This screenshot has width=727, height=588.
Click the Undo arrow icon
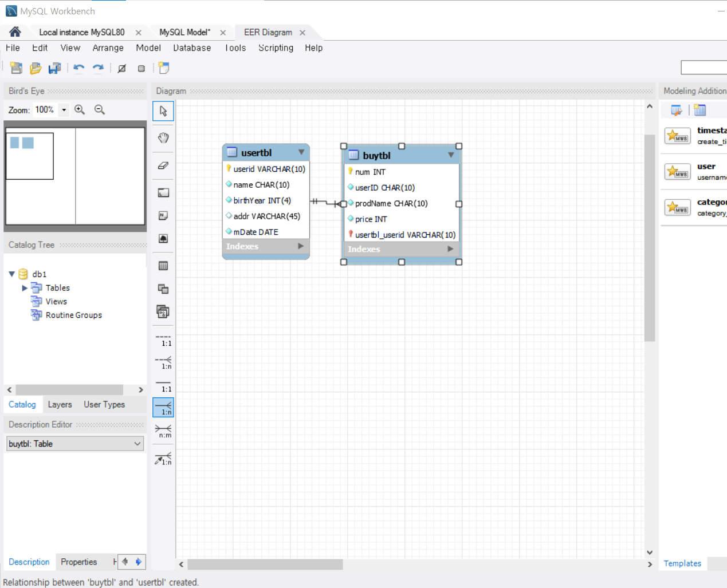click(x=79, y=68)
